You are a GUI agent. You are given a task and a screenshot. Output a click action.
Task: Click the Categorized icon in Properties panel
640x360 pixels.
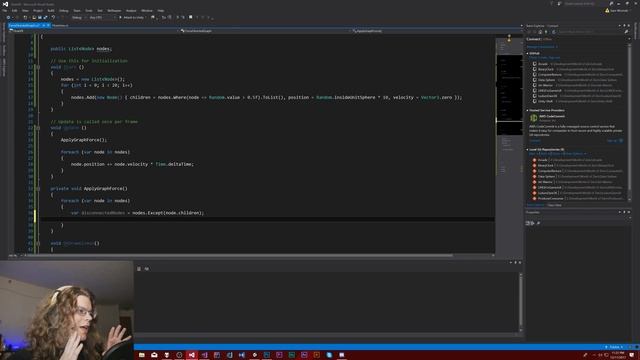pos(528,223)
